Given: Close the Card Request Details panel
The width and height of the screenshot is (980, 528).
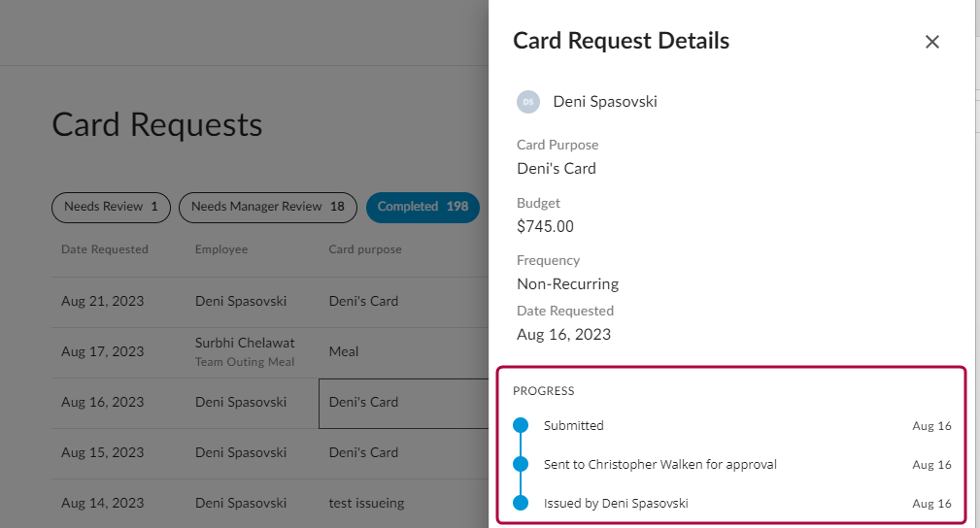Looking at the screenshot, I should [932, 42].
